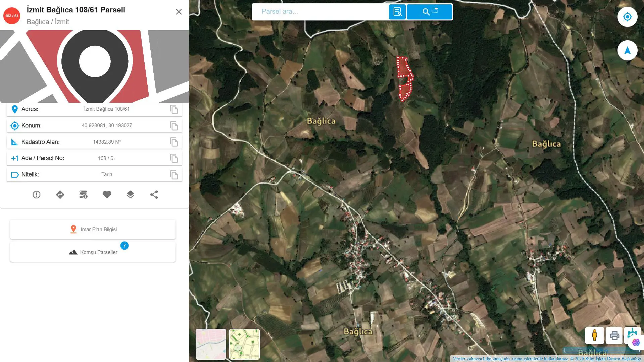
Task: Switch to the pink street basemap thumbnail
Action: click(x=211, y=344)
